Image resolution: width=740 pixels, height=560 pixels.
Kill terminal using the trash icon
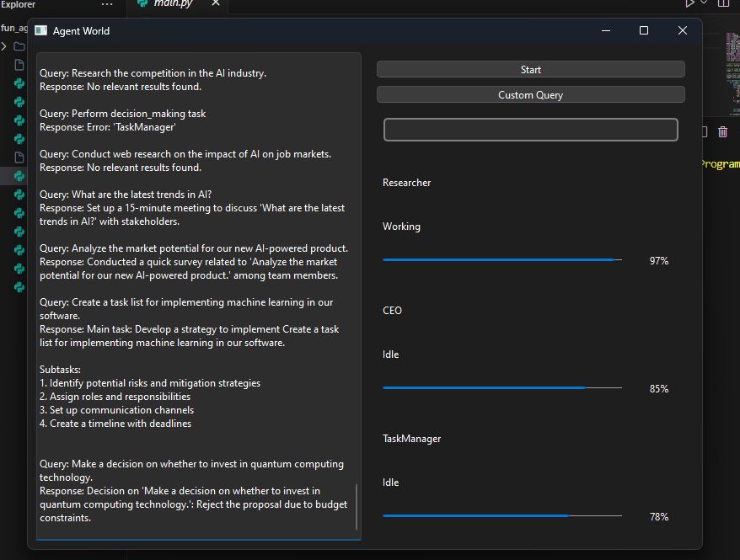(722, 131)
